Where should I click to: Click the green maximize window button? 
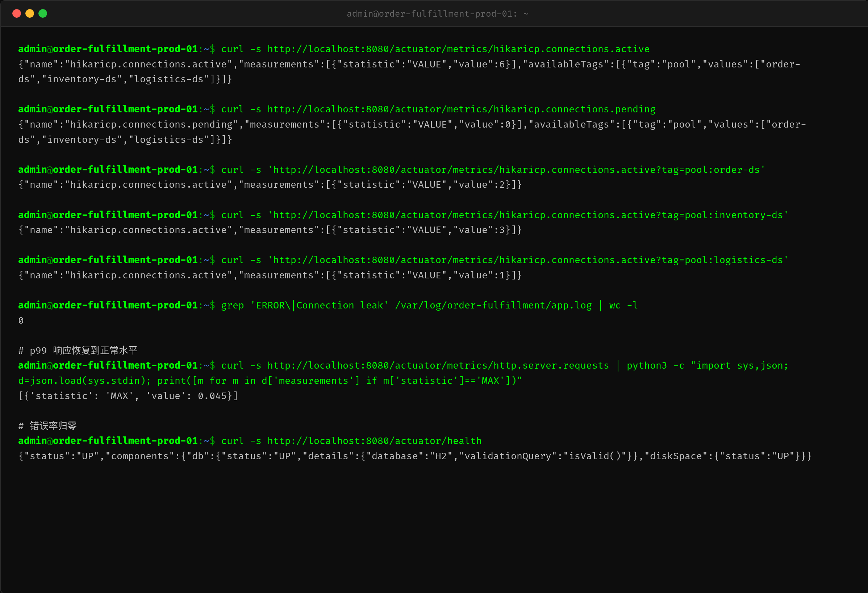point(43,14)
